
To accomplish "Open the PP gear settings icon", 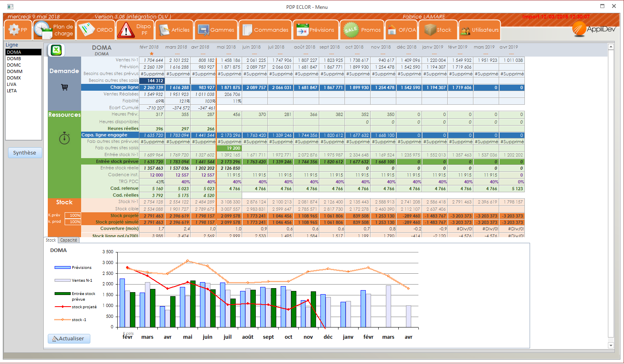I will click(14, 30).
